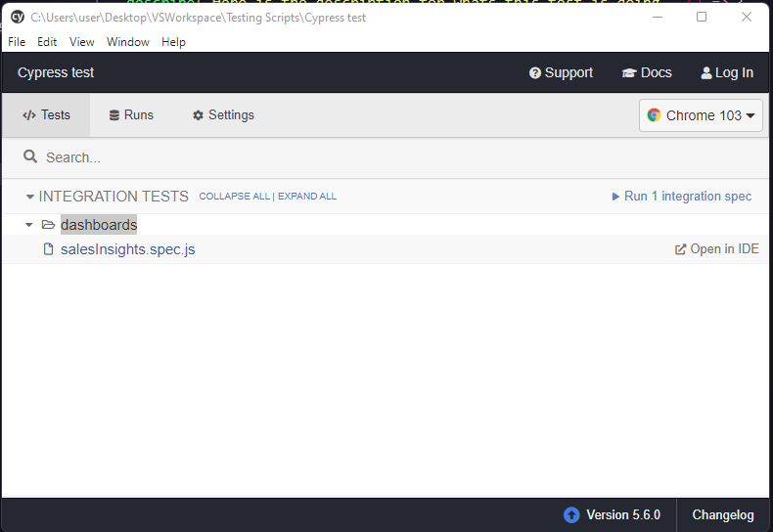
Task: Click the EXPAND ALL link
Action: (307, 197)
